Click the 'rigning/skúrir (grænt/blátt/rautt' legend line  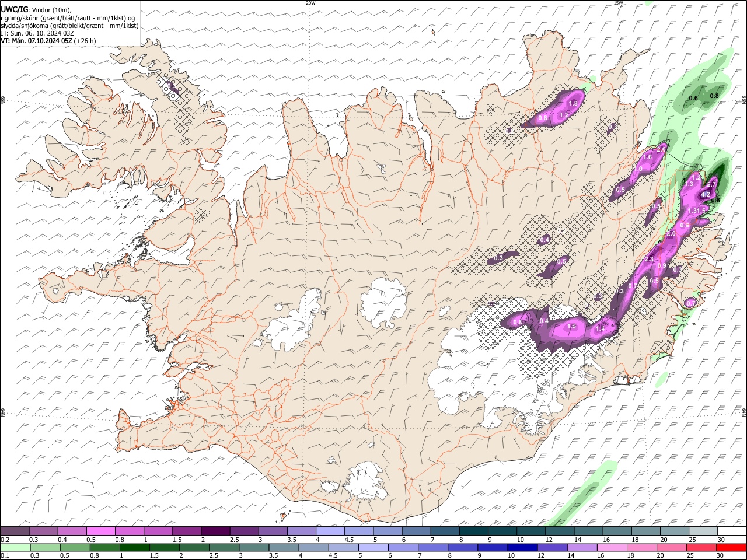67,17
